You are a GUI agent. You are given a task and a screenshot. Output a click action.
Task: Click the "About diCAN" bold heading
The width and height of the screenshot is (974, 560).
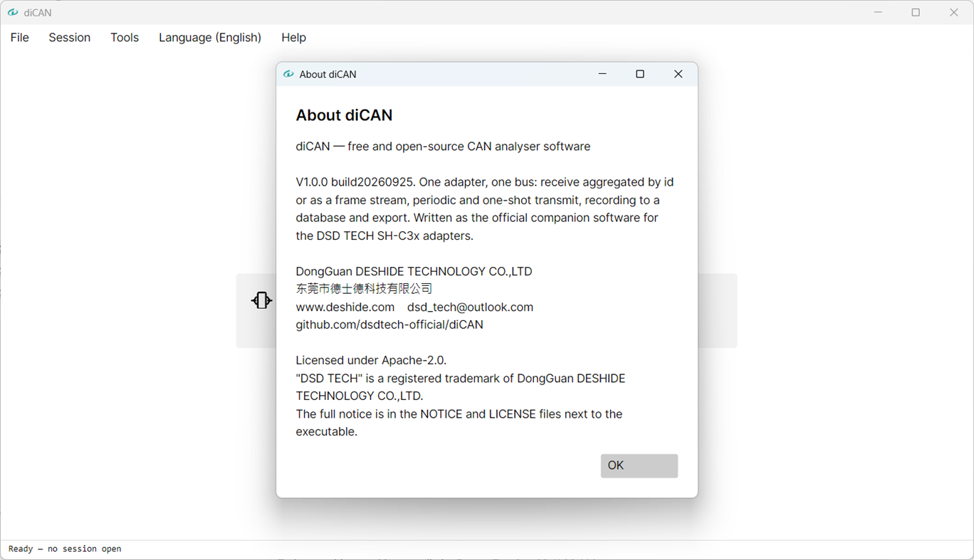(344, 115)
